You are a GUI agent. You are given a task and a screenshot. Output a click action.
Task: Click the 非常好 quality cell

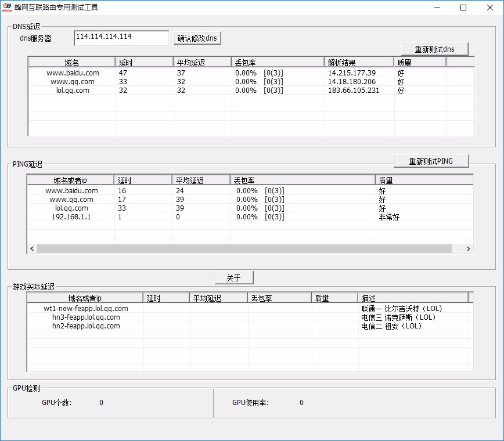coord(389,217)
